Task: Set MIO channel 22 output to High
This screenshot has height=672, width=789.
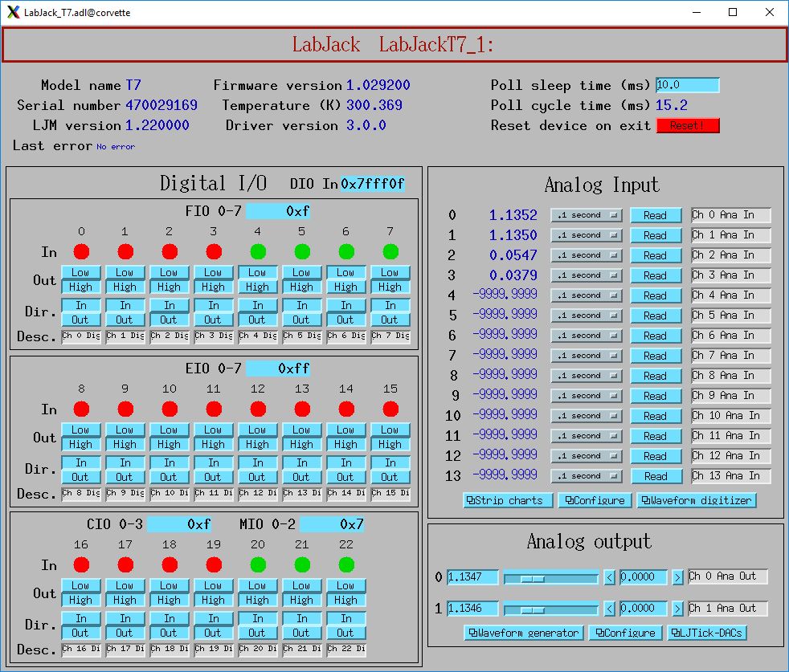Action: (x=345, y=600)
